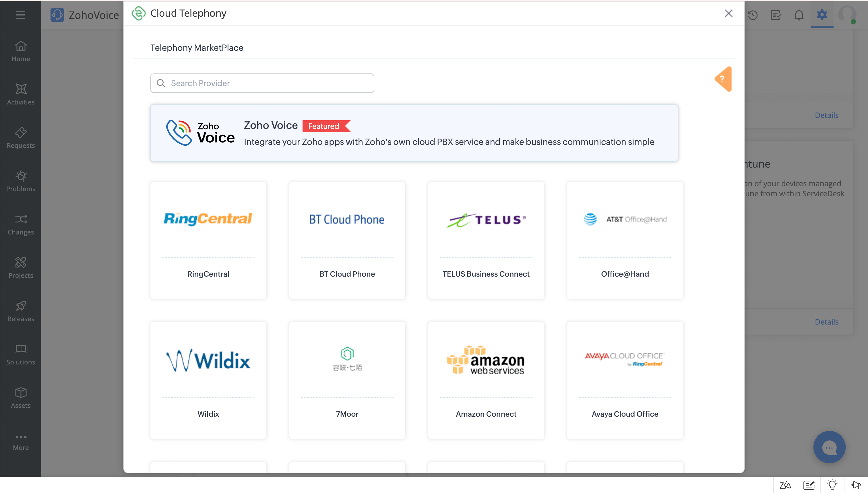
Task: Select the featured Zoho Voice banner
Action: [x=414, y=133]
